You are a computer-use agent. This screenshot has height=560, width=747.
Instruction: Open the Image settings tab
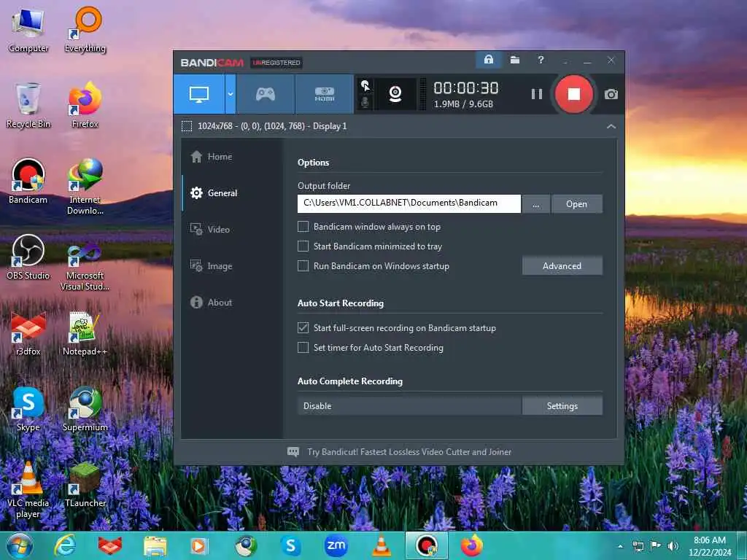(212, 265)
